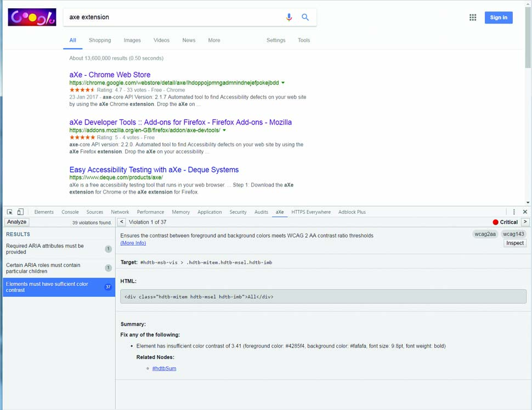Click the scrollbar down arrow
The image size is (532, 410).
click(x=528, y=202)
